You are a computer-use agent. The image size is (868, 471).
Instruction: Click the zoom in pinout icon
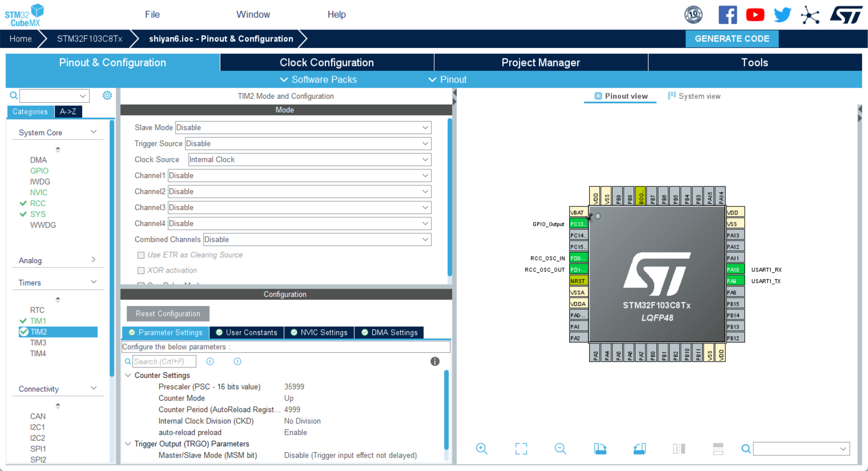(482, 449)
